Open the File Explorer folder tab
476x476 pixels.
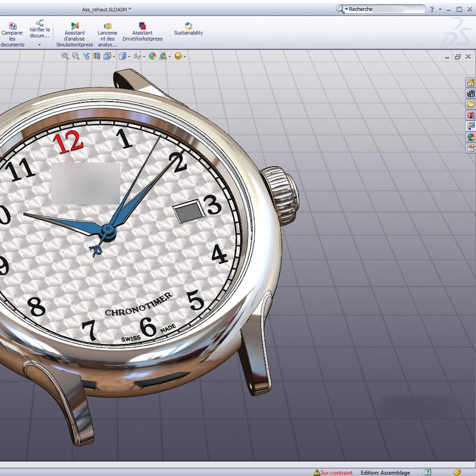click(471, 104)
